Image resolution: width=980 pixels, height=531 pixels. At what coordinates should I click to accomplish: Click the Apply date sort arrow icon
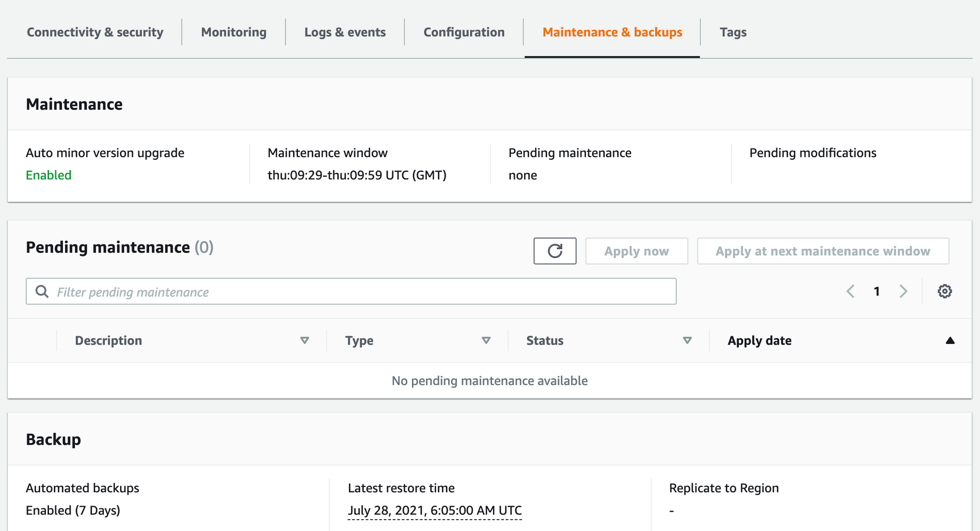pos(950,341)
